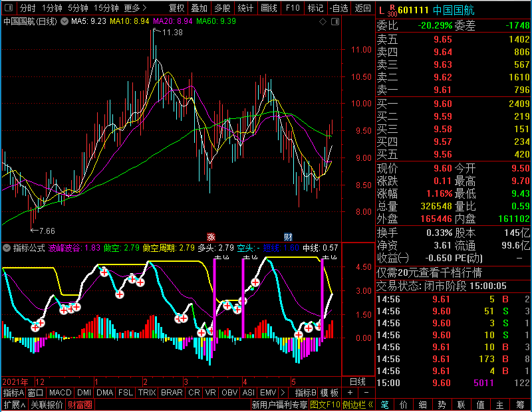
Task: Click 指标B indicator group
Action: point(306,393)
